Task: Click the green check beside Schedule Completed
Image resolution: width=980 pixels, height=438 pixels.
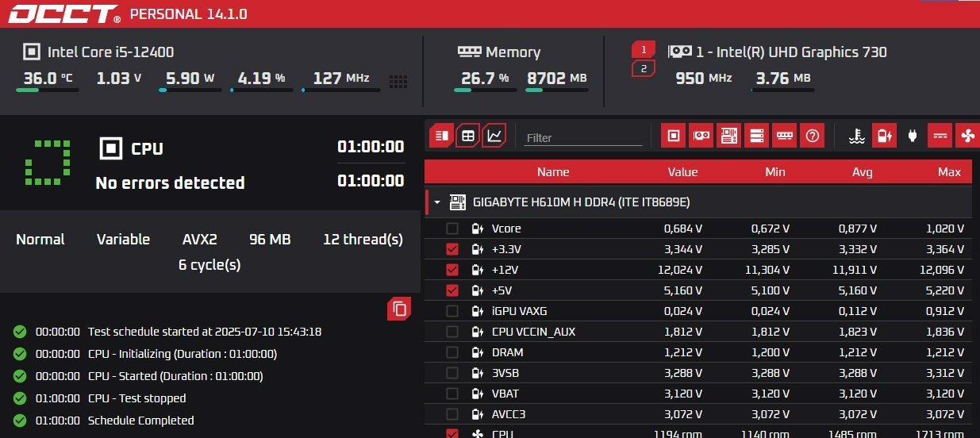Action: click(x=20, y=421)
